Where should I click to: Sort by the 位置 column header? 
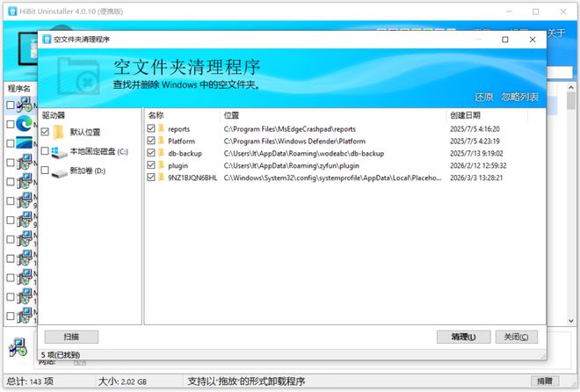tap(333, 115)
